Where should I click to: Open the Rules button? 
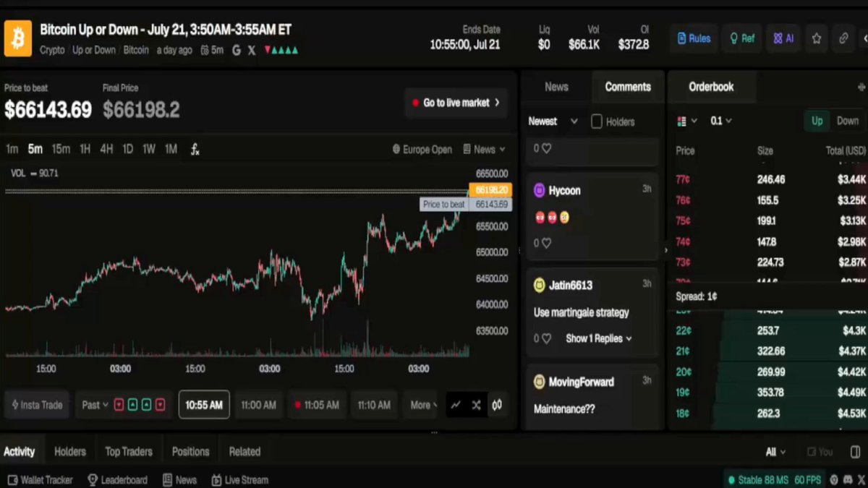coord(694,38)
